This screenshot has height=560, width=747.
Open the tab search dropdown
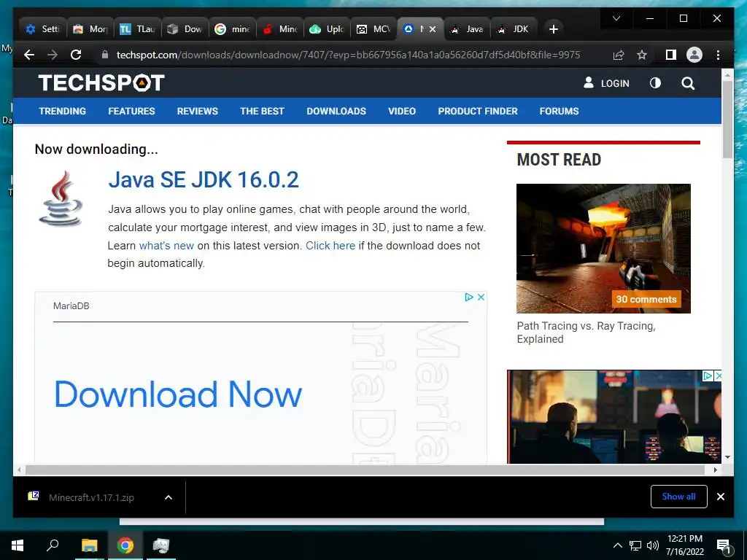(x=616, y=18)
